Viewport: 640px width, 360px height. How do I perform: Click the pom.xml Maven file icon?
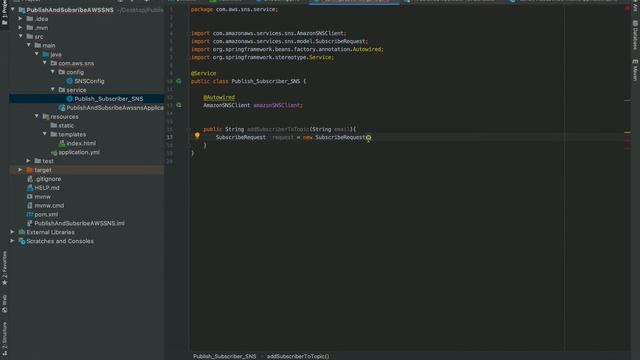(30, 214)
